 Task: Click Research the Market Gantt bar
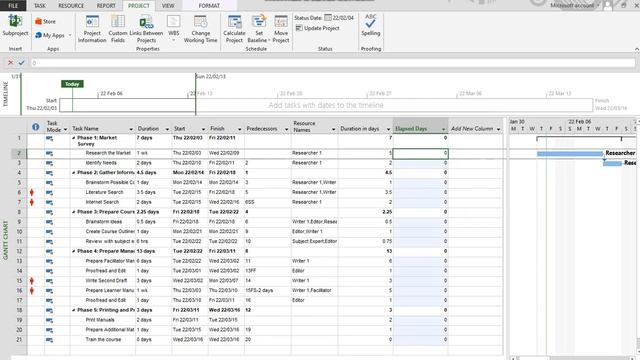[570, 153]
